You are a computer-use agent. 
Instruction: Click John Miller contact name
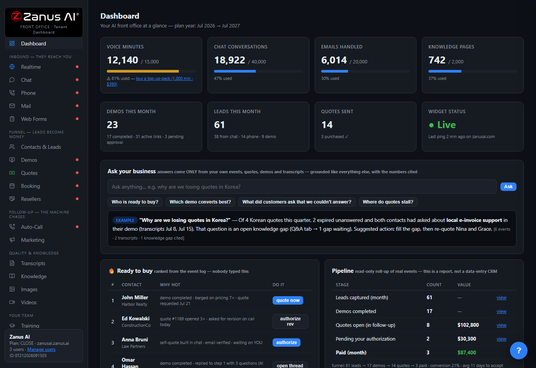135,298
